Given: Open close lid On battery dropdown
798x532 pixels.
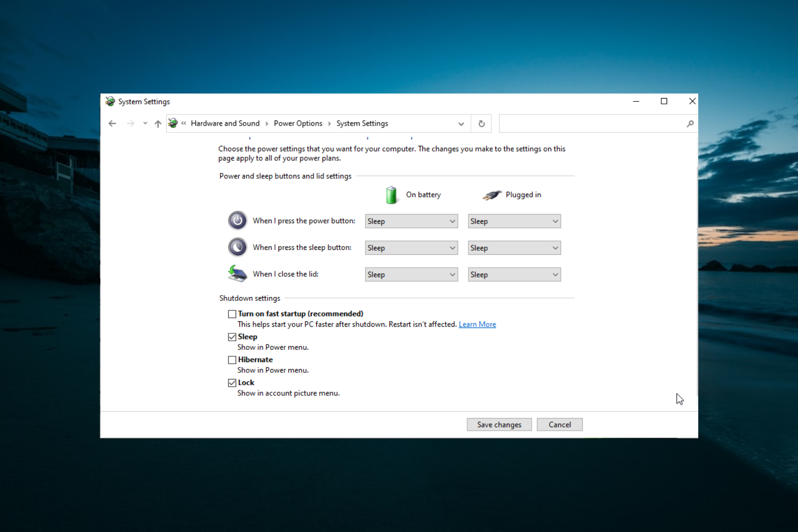Looking at the screenshot, I should click(x=411, y=274).
